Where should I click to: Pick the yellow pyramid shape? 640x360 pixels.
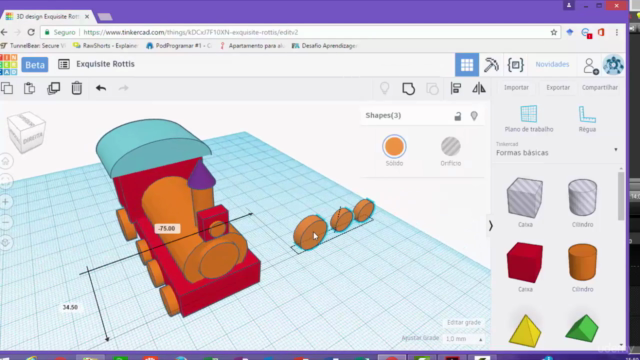[x=525, y=331]
